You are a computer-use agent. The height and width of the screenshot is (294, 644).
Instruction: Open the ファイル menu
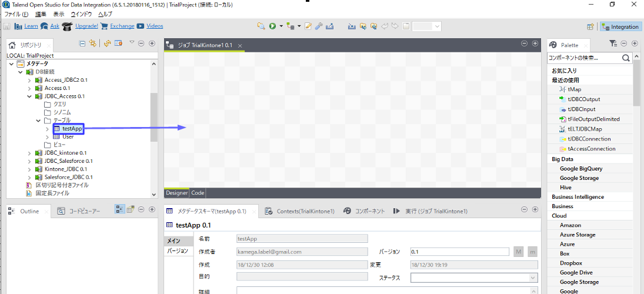[16, 14]
